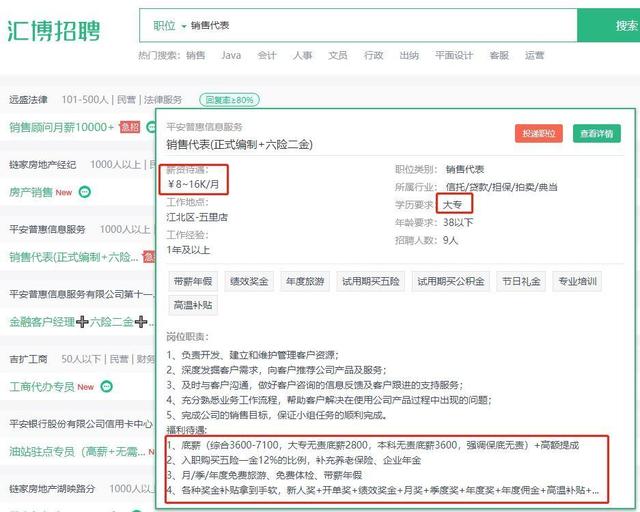Image resolution: width=640 pixels, height=512 pixels.
Task: Click 急招 tag beside 销售顾问月薪10000+
Action: [x=129, y=127]
